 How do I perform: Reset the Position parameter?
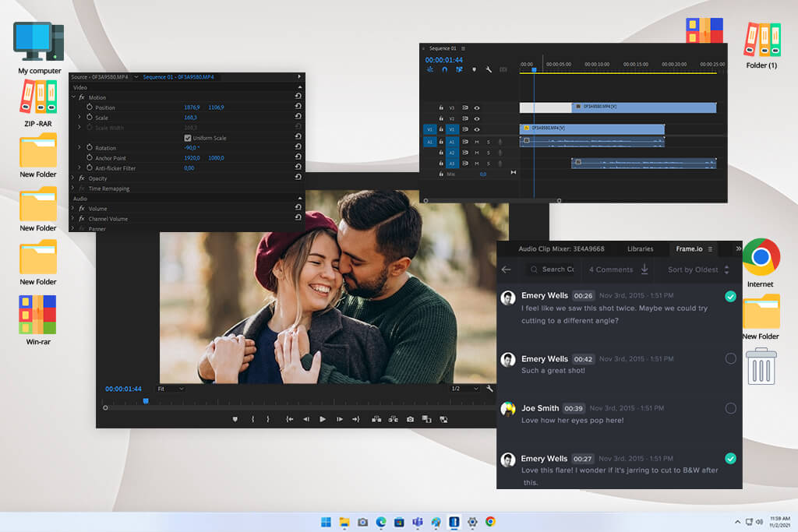coord(298,106)
